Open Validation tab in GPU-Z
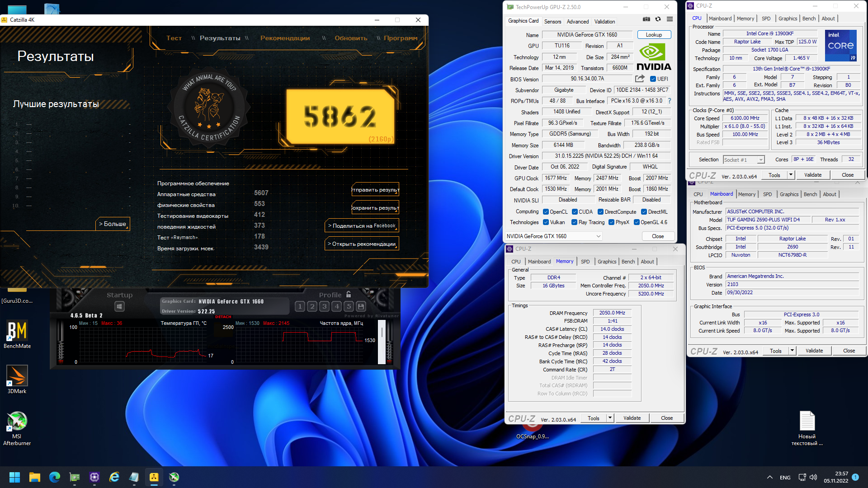The height and width of the screenshot is (488, 868). point(604,21)
